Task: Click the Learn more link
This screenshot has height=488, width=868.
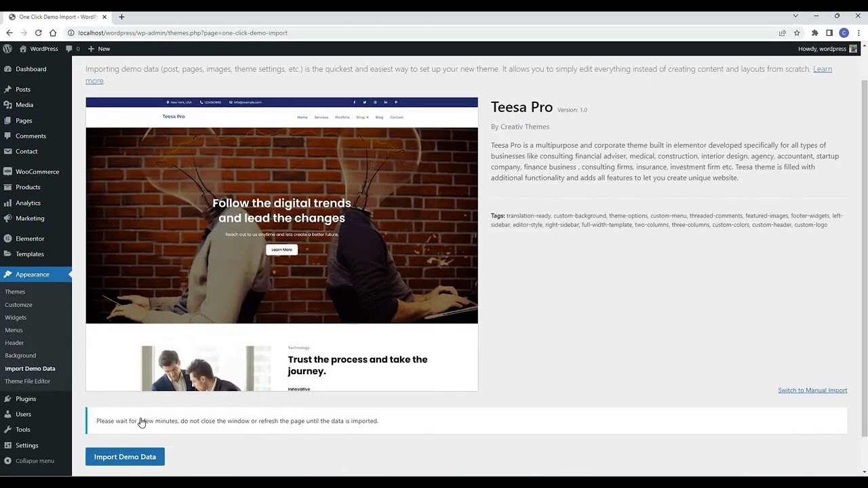Action: [823, 69]
